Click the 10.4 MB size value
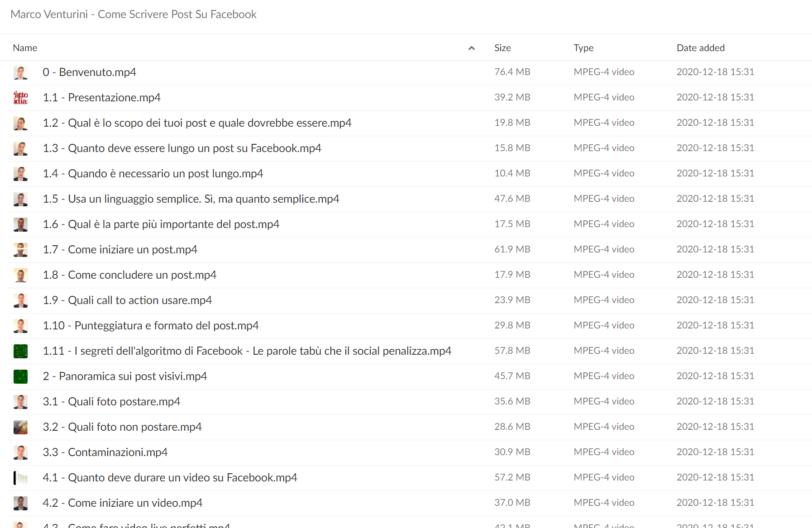Viewport: 812px width, 528px height. click(512, 173)
